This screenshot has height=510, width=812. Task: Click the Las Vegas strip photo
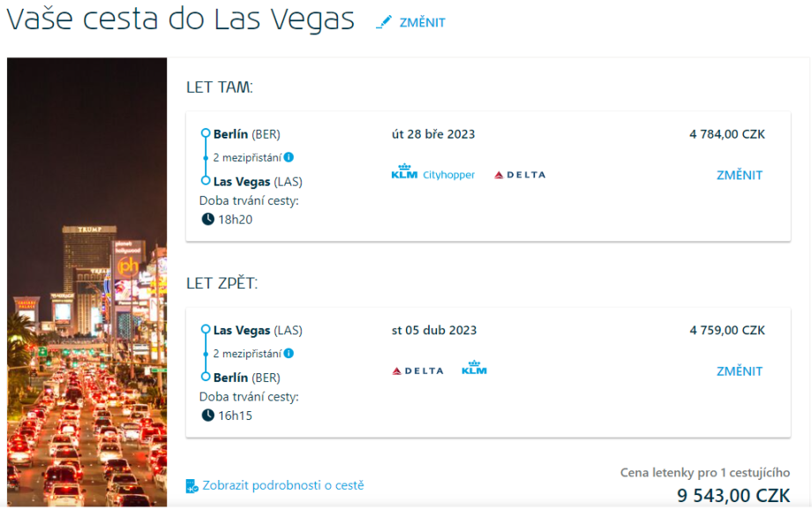click(x=86, y=282)
